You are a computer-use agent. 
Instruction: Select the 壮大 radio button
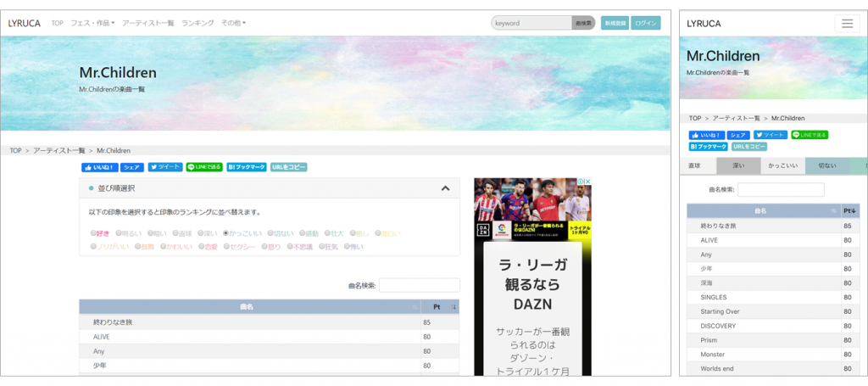327,233
